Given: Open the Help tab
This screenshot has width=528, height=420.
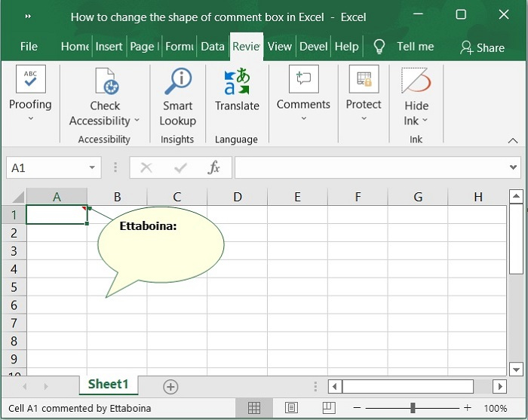Looking at the screenshot, I should tap(346, 47).
